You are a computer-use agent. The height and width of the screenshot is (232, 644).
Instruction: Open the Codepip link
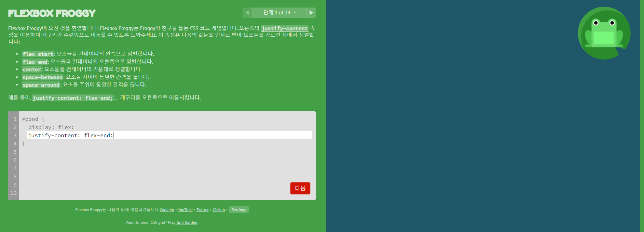167,210
